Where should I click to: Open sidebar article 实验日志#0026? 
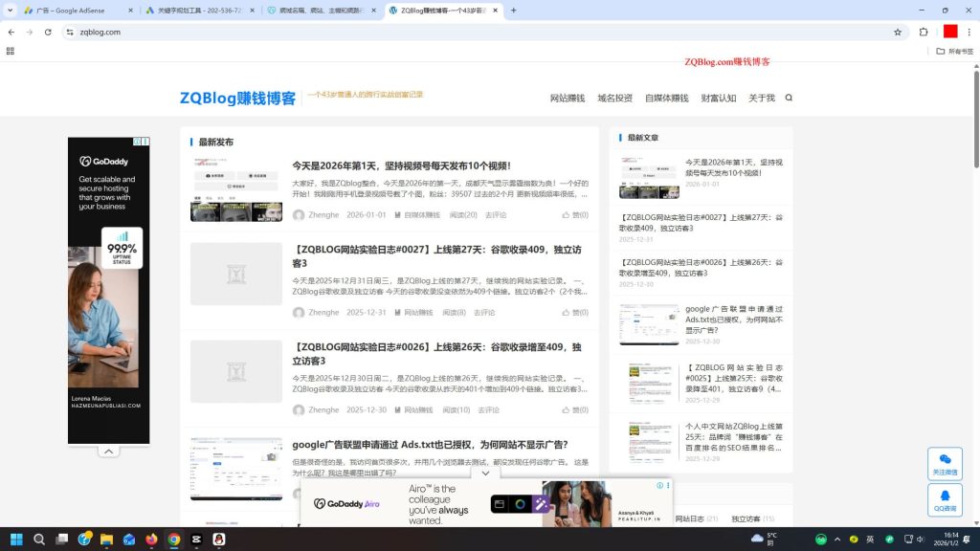pyautogui.click(x=701, y=268)
